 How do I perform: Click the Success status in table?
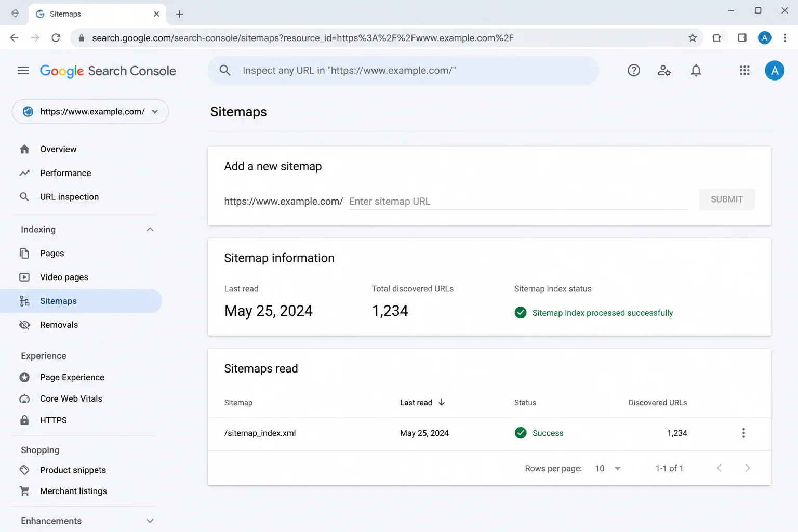click(539, 433)
